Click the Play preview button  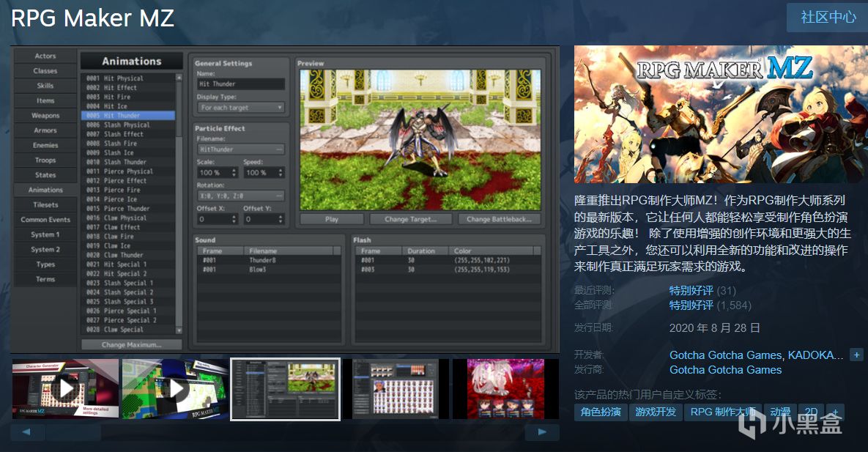tap(332, 219)
